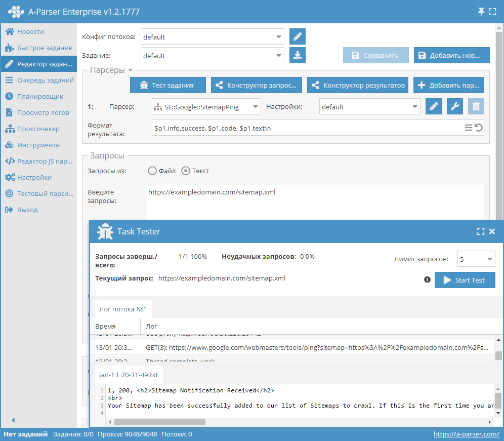The width and height of the screenshot is (504, 441).
Task: Open the result format list icon
Action: (468, 128)
